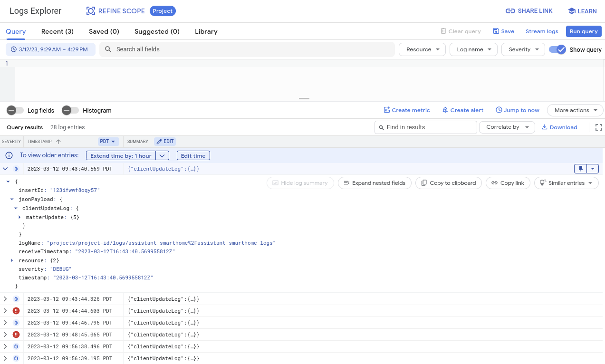Click the debug severity icon on the first entry
Viewport: 605px width, 364px height.
(x=16, y=168)
